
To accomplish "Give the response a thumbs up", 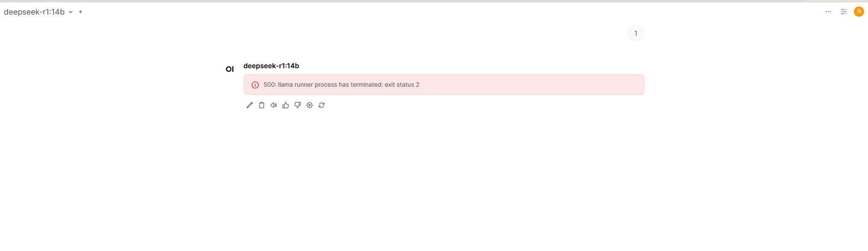I will click(x=286, y=105).
